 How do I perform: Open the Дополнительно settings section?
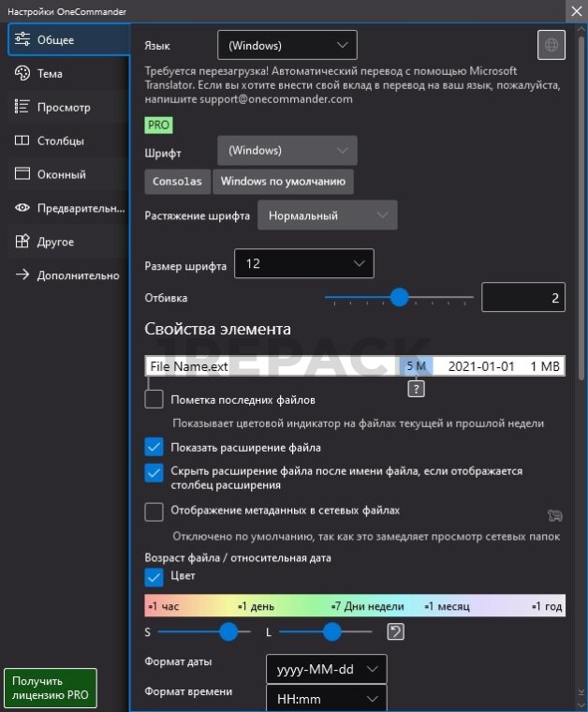(x=78, y=275)
